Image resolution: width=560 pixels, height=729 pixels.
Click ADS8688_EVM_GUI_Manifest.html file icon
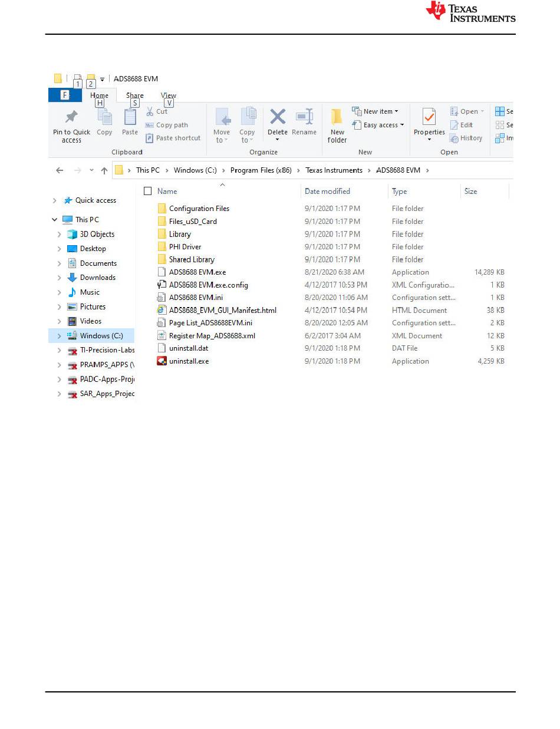[x=162, y=310]
